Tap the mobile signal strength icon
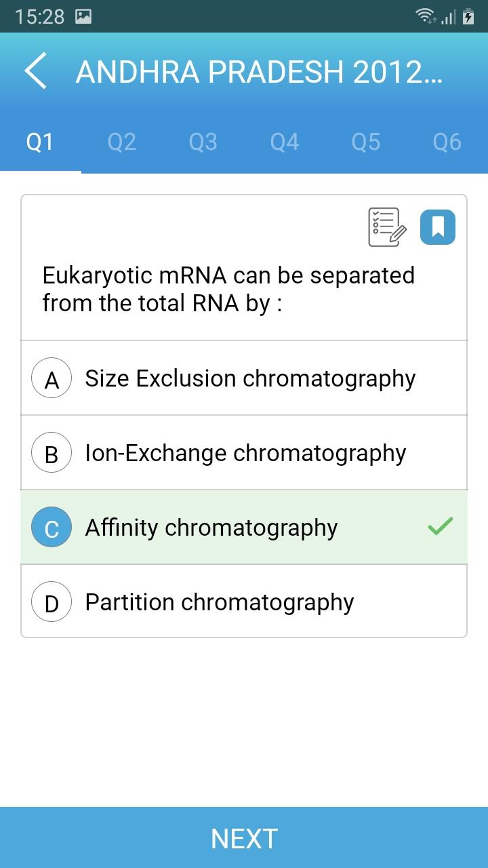Image resolution: width=488 pixels, height=868 pixels. pos(448,16)
